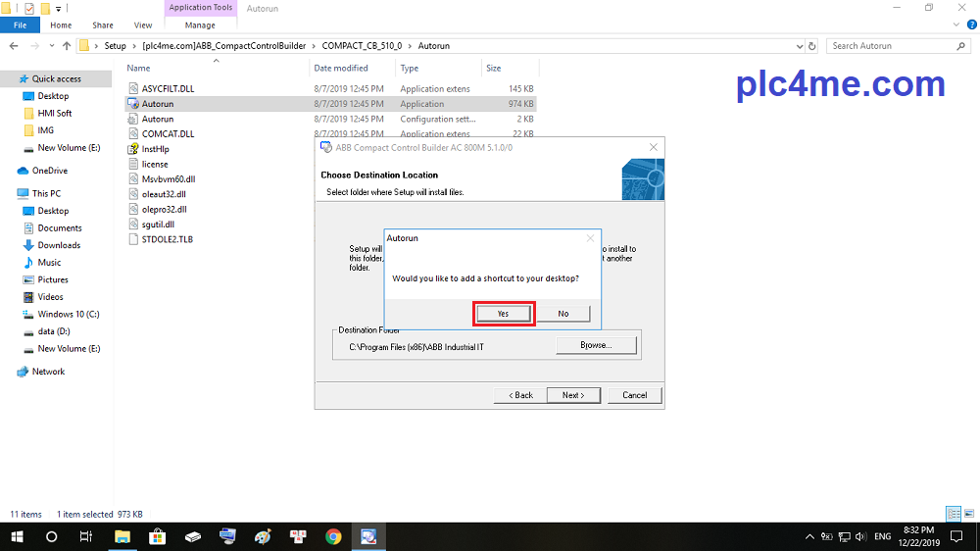
Task: Open Documents under This PC
Action: 60,227
